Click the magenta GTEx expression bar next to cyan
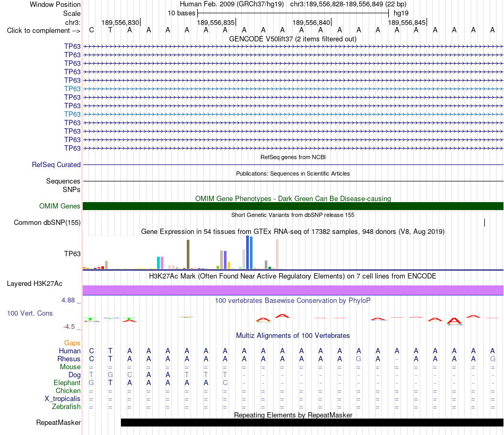The image size is (504, 435). tap(162, 263)
